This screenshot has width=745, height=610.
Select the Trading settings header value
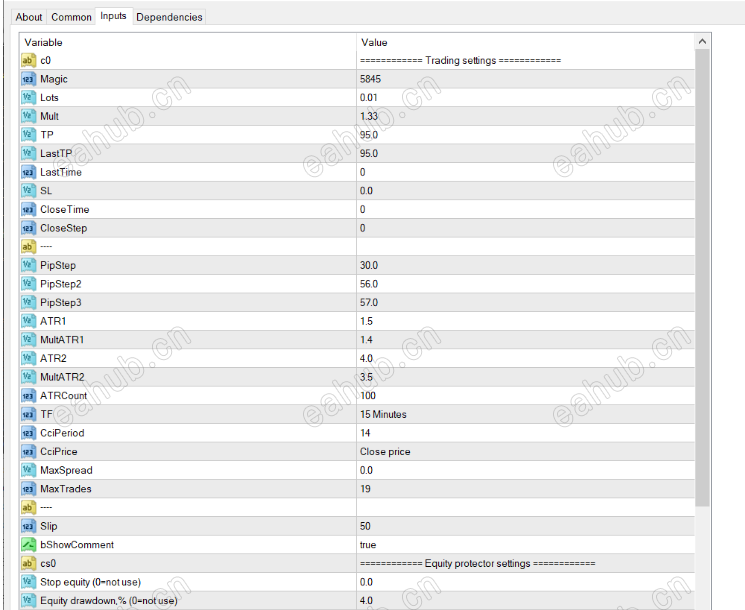point(460,60)
